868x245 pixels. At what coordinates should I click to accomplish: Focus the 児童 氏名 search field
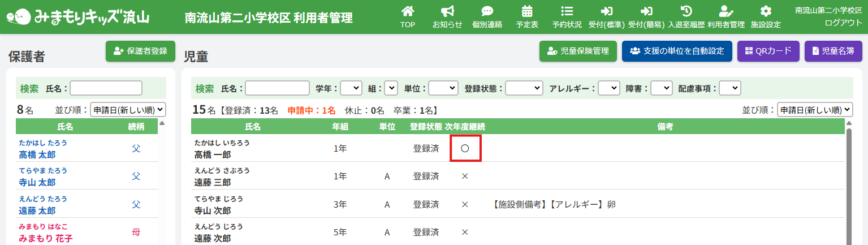(277, 88)
